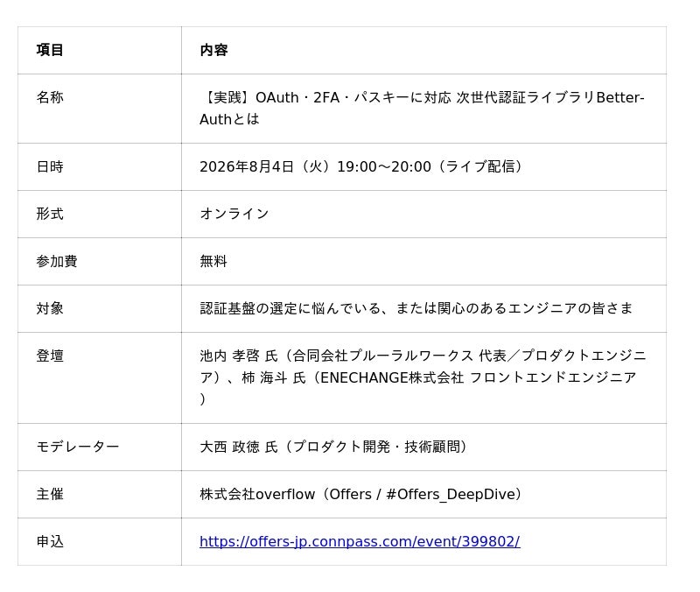
Task: Select the 参加費 row label
Action: [57, 261]
